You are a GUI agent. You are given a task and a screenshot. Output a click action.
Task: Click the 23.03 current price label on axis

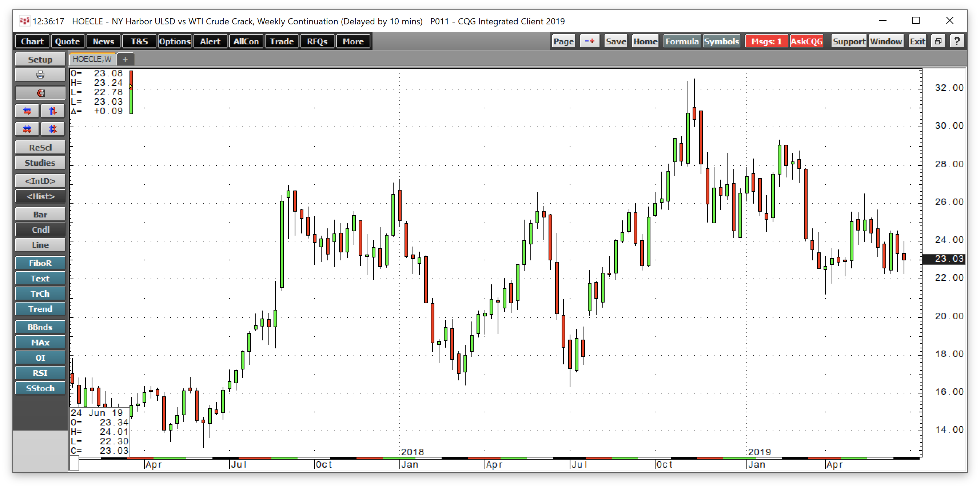(x=945, y=259)
